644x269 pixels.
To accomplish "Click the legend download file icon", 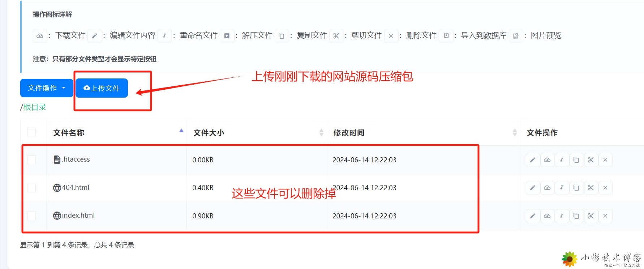I will [40, 36].
